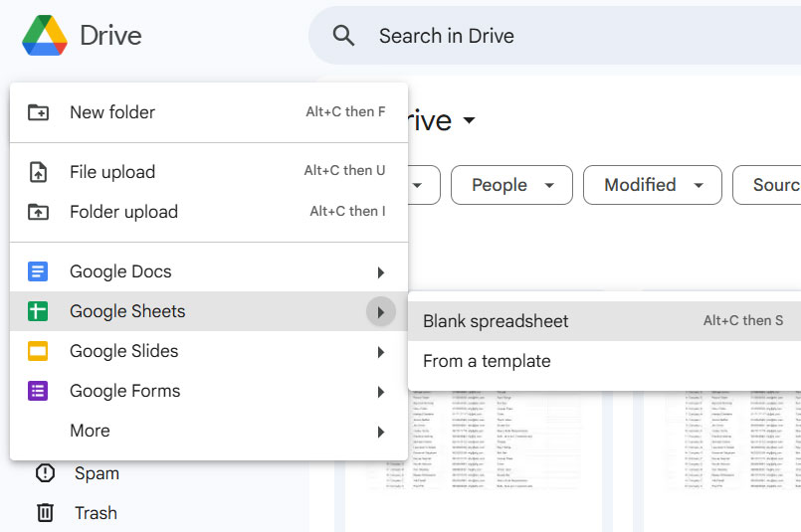Focus the Search in Drive field
801x532 pixels.
tap(555, 36)
